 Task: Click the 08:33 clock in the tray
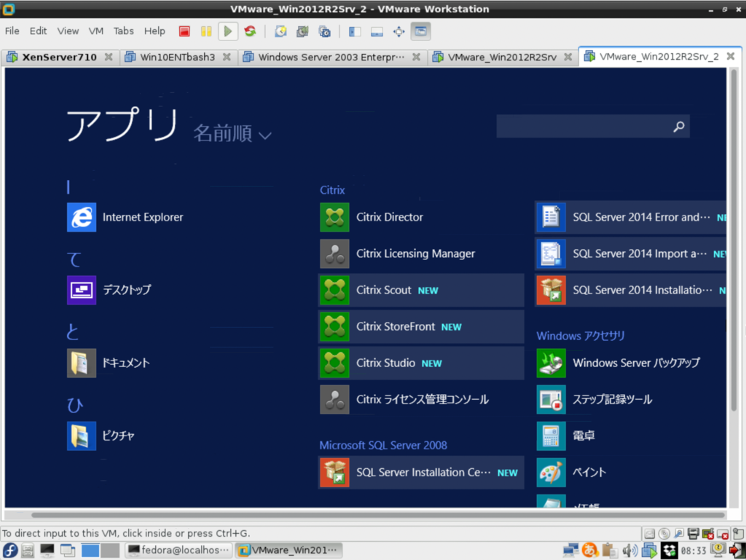click(694, 551)
